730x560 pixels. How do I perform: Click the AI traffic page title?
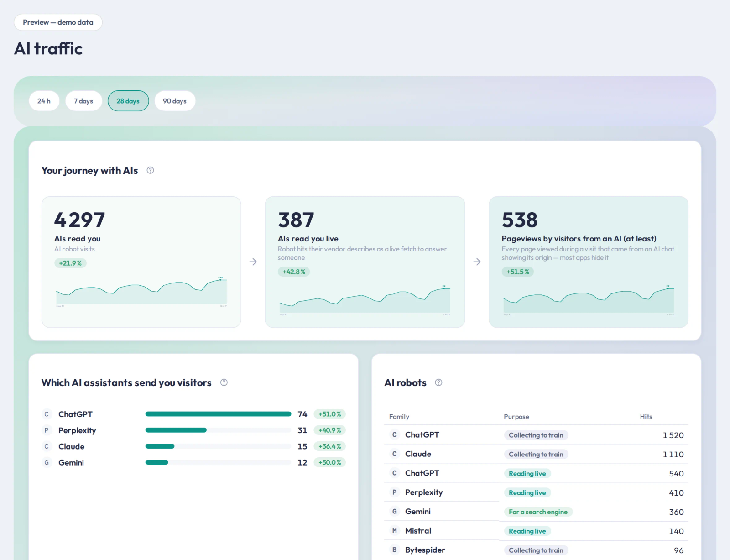coord(48,49)
